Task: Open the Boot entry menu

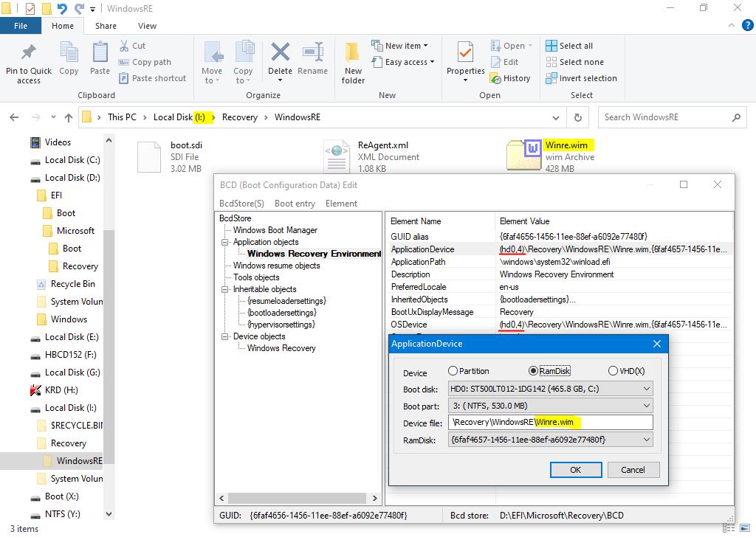Action: [295, 204]
